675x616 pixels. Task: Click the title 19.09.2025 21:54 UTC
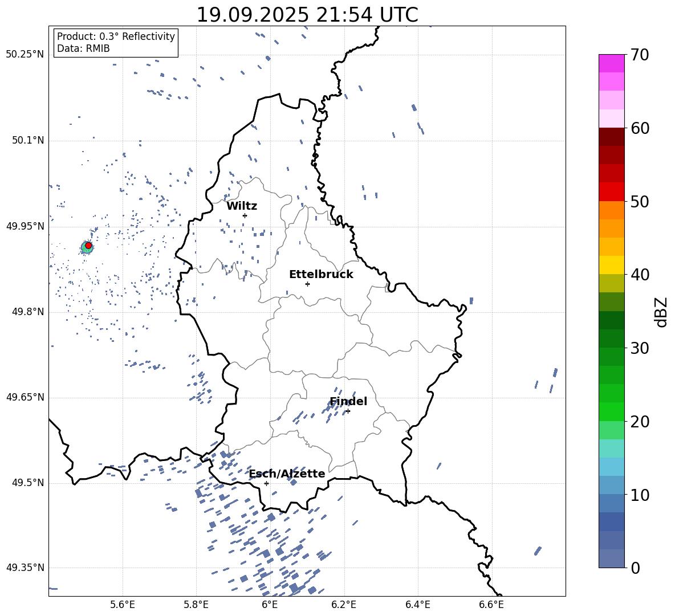coord(307,15)
